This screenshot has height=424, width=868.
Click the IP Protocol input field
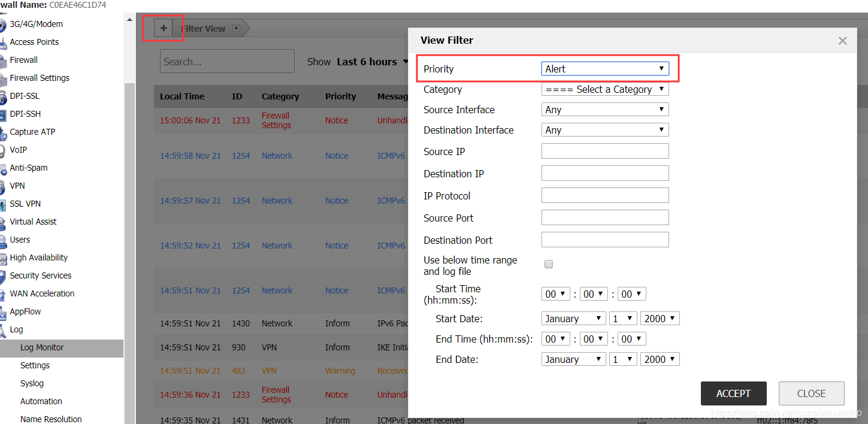tap(605, 195)
